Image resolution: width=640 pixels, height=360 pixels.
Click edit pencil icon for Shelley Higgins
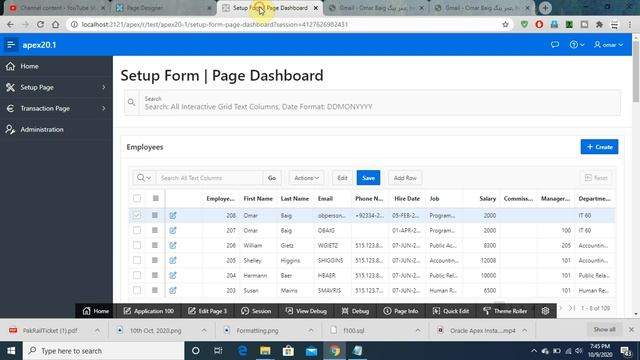173,260
